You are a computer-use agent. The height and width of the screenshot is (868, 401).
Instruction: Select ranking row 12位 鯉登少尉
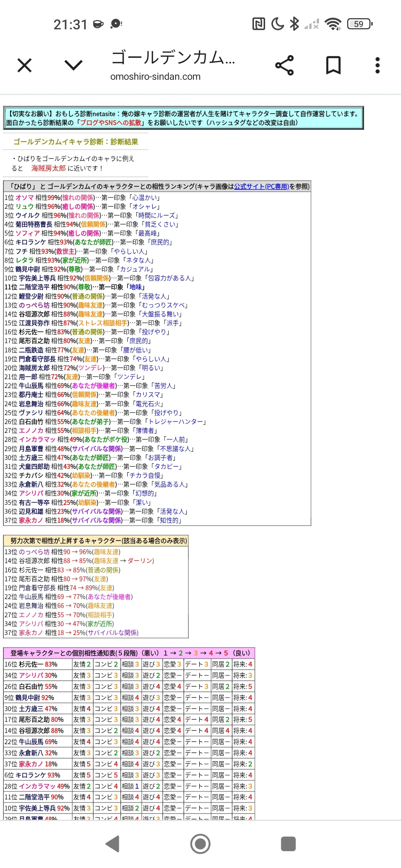(87, 296)
